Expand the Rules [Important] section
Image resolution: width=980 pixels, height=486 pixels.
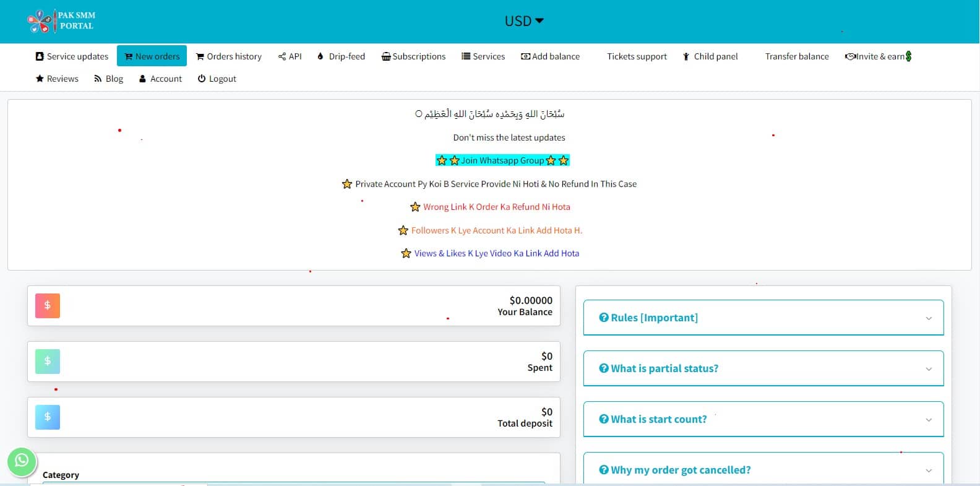click(x=763, y=318)
